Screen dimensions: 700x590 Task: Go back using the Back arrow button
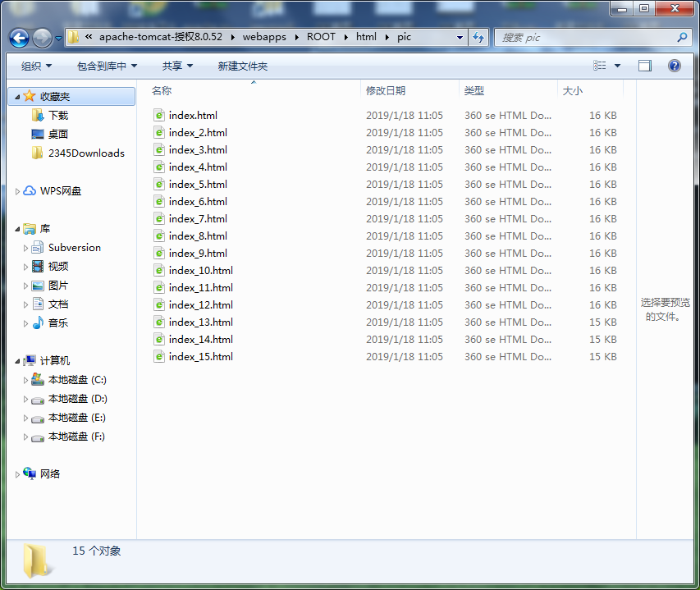point(19,38)
